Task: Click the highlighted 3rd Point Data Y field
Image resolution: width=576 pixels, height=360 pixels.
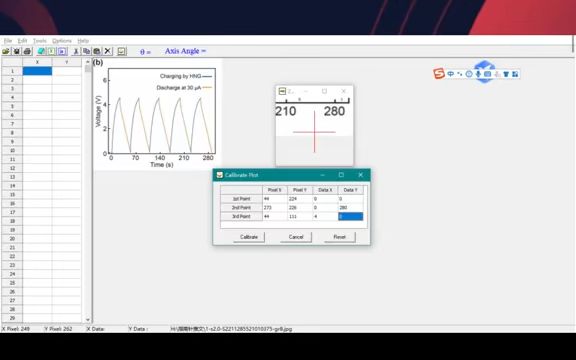Action: 350,217
